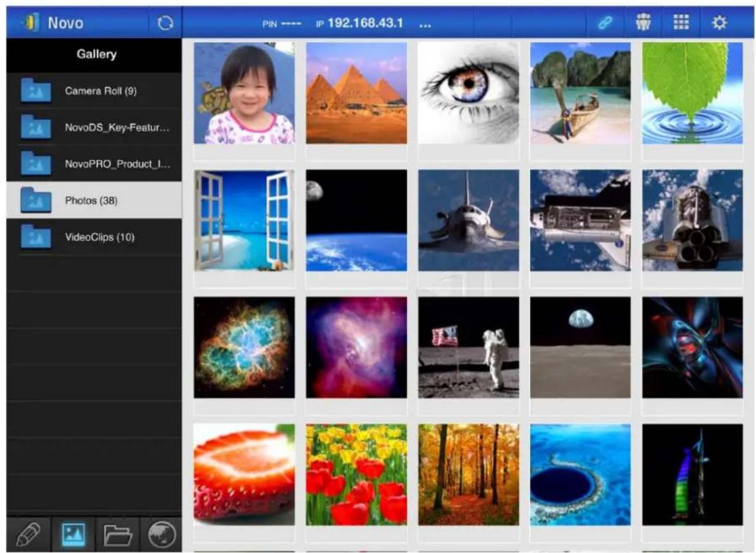
Task: Click the NovoPRO_Product folder icon
Action: pos(36,164)
